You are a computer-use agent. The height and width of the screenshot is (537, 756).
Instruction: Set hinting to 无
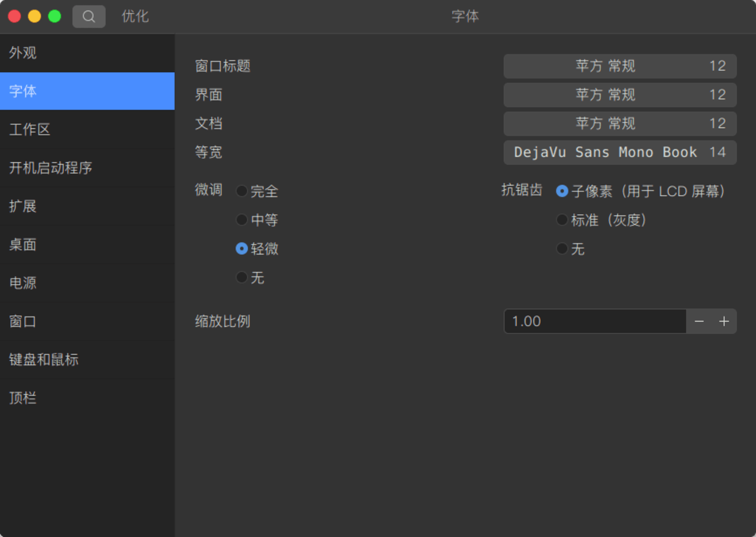(x=250, y=277)
